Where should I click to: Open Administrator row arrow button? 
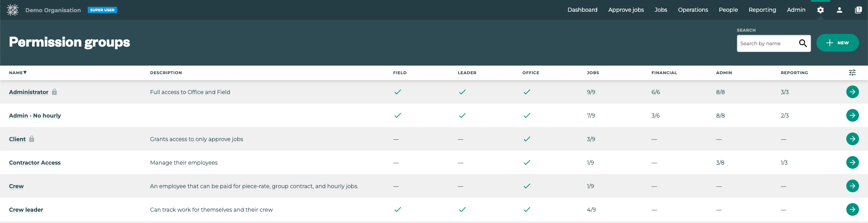pos(852,92)
